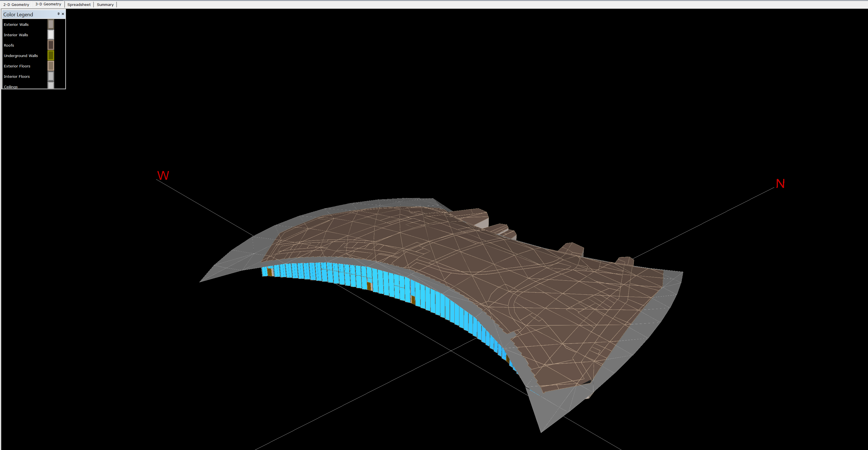
Task: Click the red W compass label
Action: (163, 176)
